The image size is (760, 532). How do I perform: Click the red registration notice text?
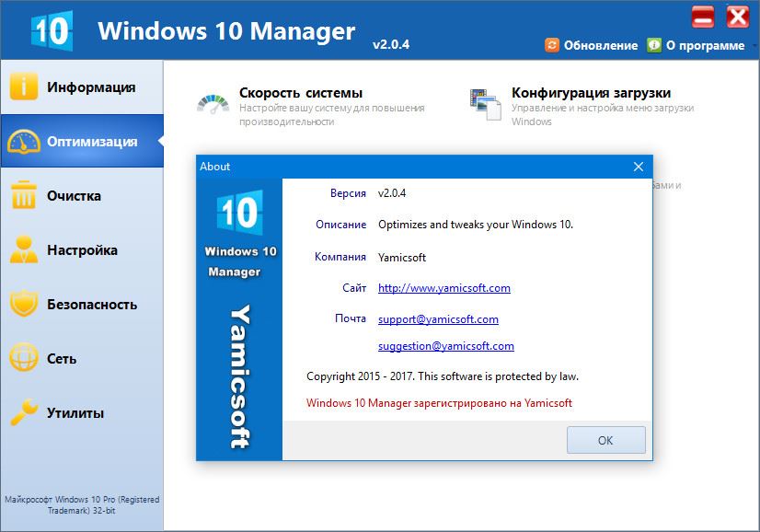(x=439, y=403)
